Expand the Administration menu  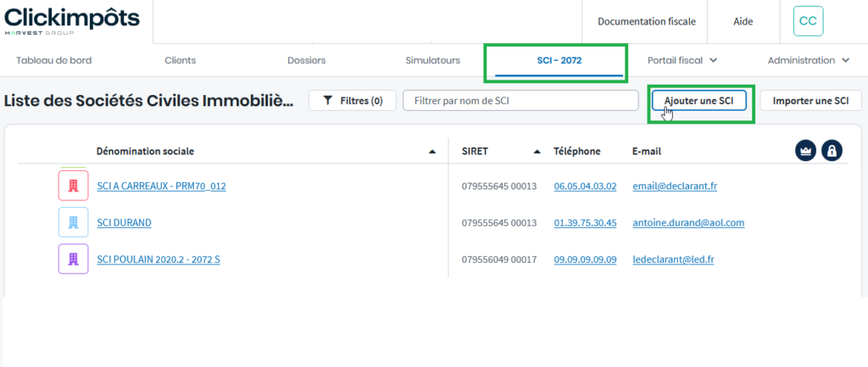(808, 60)
